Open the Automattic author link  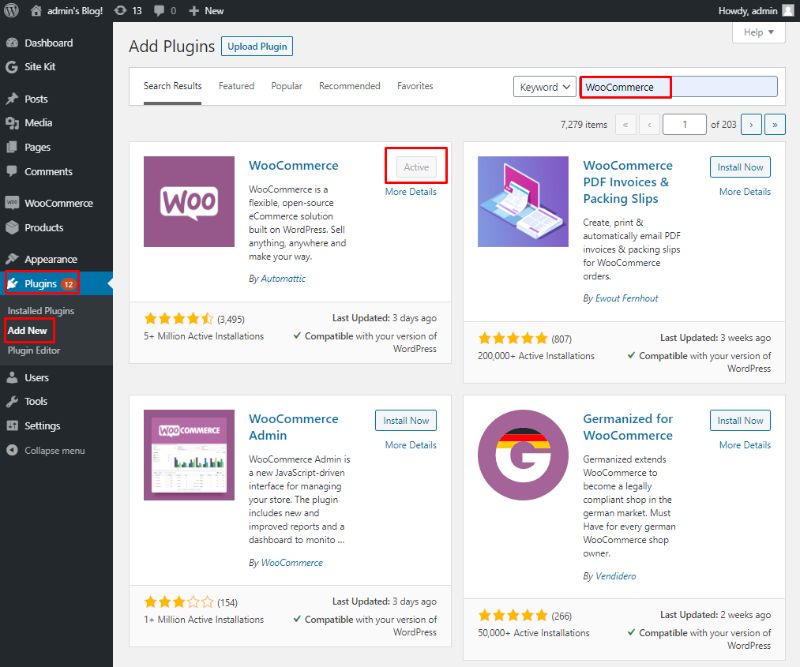pos(283,279)
